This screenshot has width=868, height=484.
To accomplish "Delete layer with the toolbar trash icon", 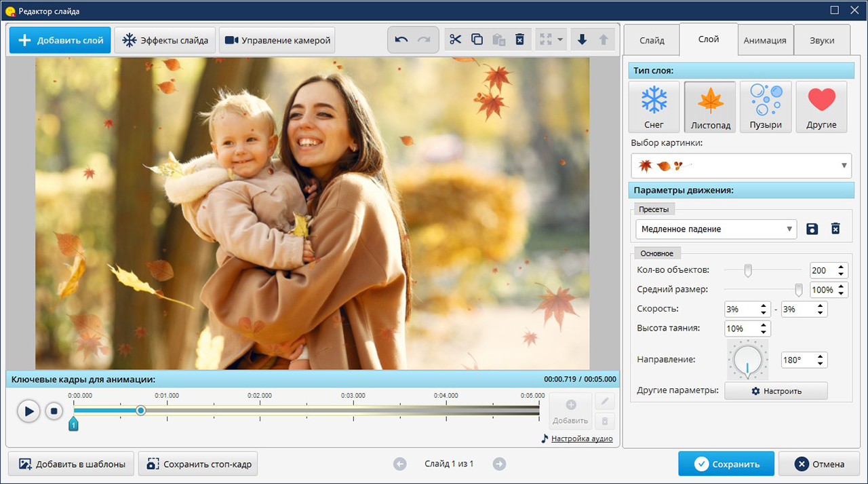I will (x=519, y=39).
